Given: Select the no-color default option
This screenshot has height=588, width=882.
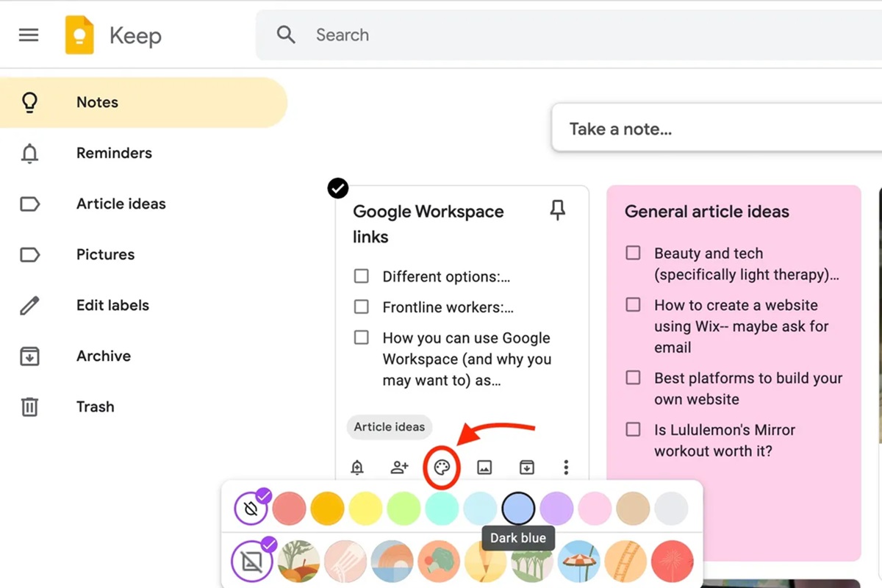Looking at the screenshot, I should (251, 509).
